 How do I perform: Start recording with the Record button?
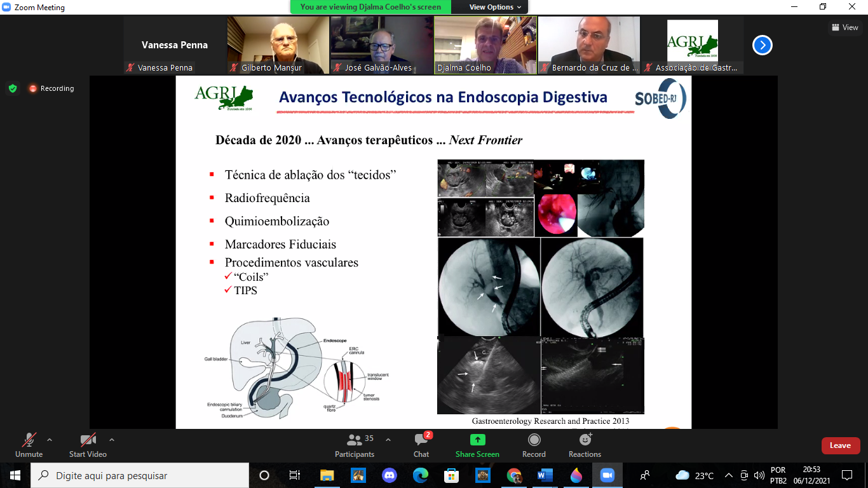coord(534,445)
